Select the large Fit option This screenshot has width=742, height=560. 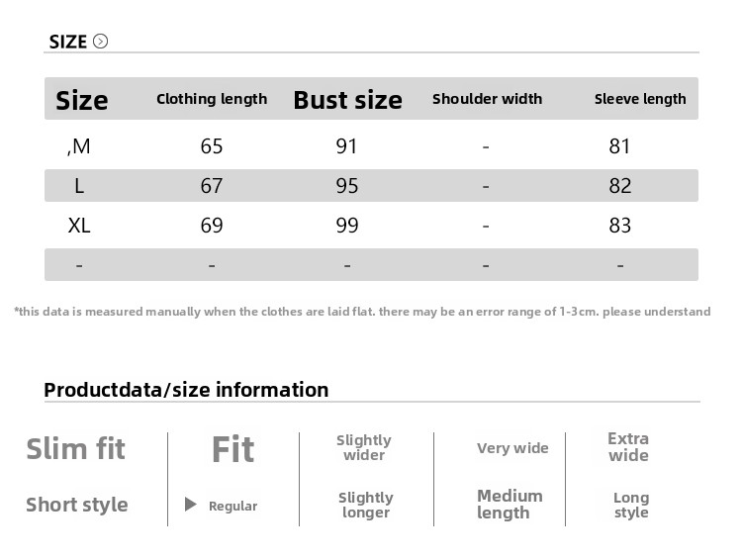[232, 449]
